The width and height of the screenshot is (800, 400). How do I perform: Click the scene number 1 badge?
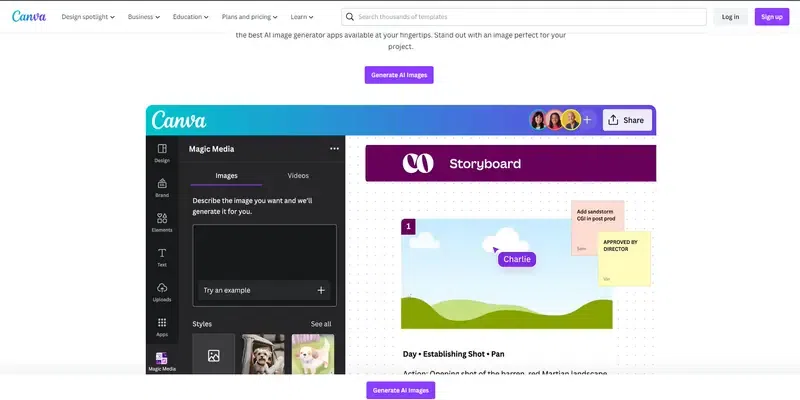[x=408, y=227]
